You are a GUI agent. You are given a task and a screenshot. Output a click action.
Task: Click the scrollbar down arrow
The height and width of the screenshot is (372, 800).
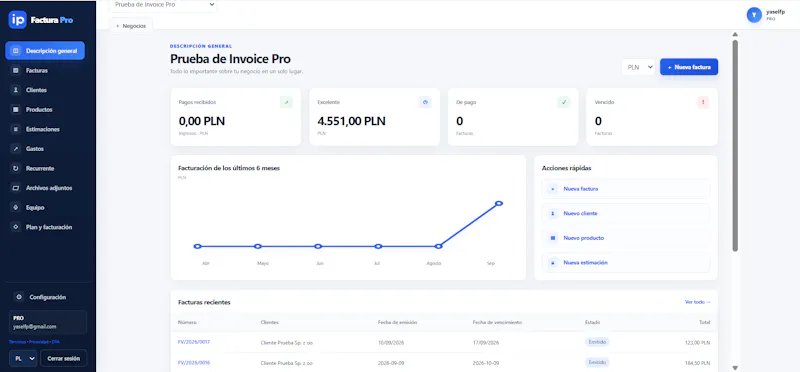(x=735, y=367)
